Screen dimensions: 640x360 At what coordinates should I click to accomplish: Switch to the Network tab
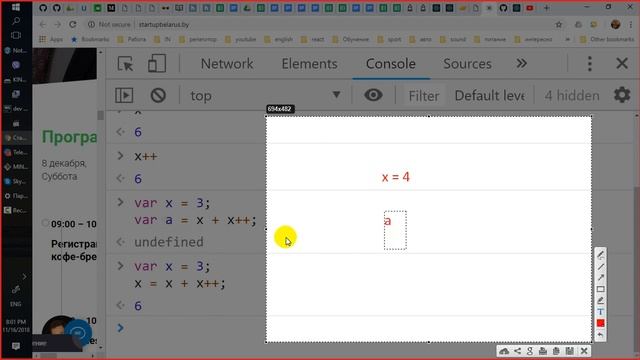coord(227,64)
